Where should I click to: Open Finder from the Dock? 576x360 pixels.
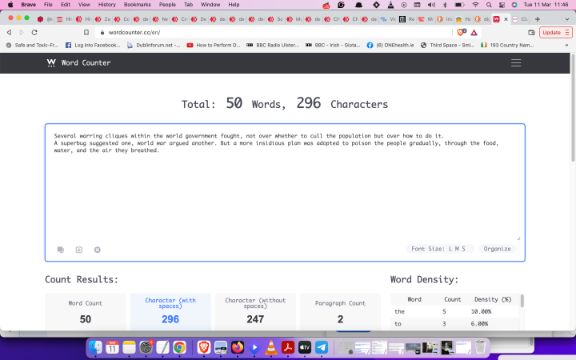pyautogui.click(x=96, y=347)
